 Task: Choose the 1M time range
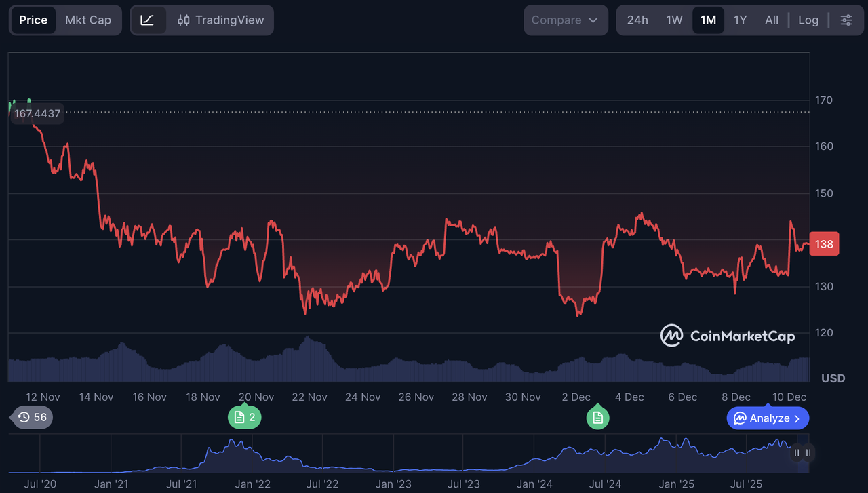(708, 20)
